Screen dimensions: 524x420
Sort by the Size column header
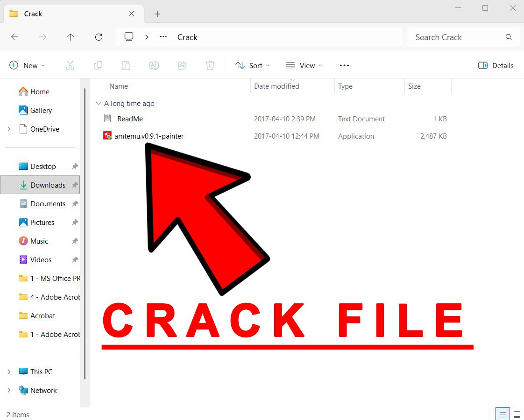pyautogui.click(x=414, y=86)
